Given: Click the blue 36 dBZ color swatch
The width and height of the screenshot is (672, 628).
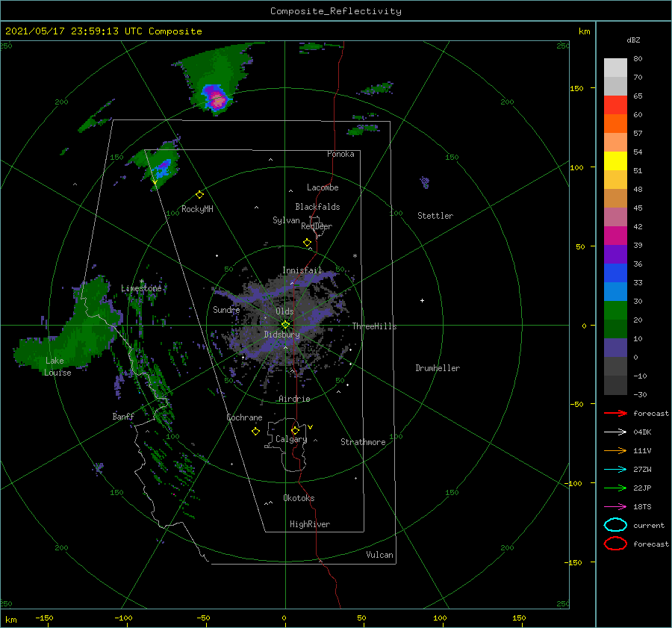Looking at the screenshot, I should [615, 273].
